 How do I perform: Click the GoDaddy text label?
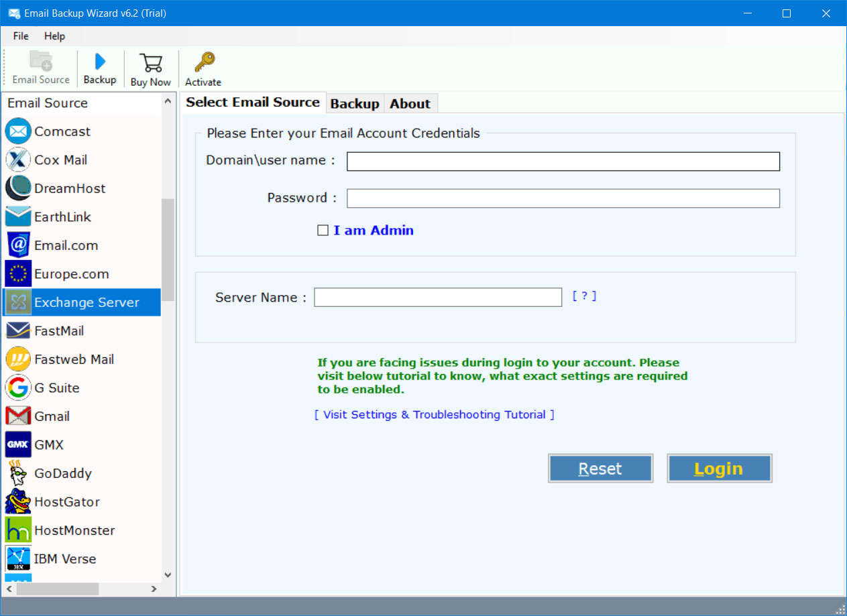(x=63, y=473)
